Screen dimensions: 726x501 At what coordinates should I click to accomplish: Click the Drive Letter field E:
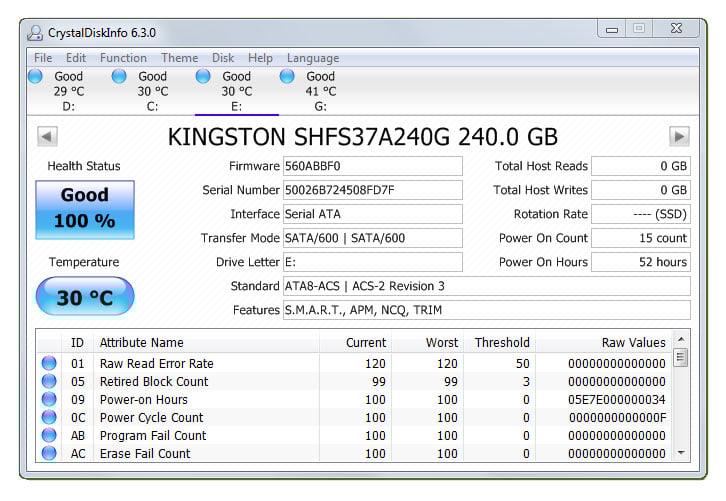[x=373, y=262]
